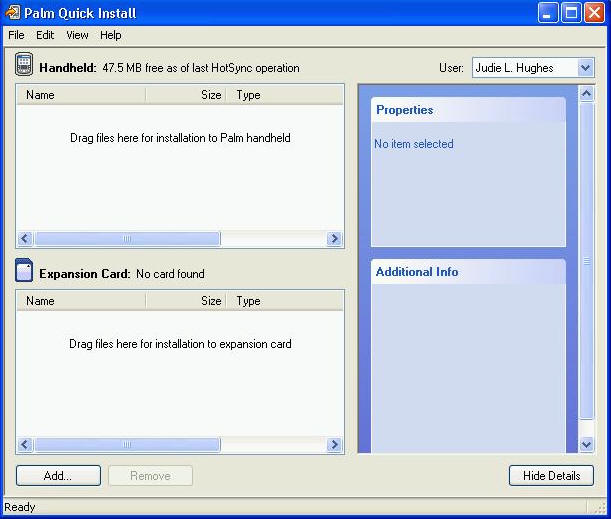The image size is (611, 519).
Task: Open the File menu
Action: tap(16, 35)
